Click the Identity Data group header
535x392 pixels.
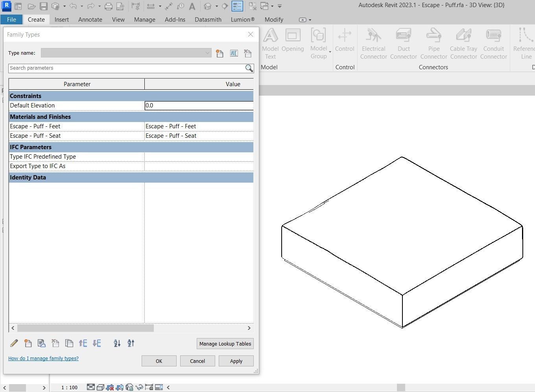[x=131, y=178]
